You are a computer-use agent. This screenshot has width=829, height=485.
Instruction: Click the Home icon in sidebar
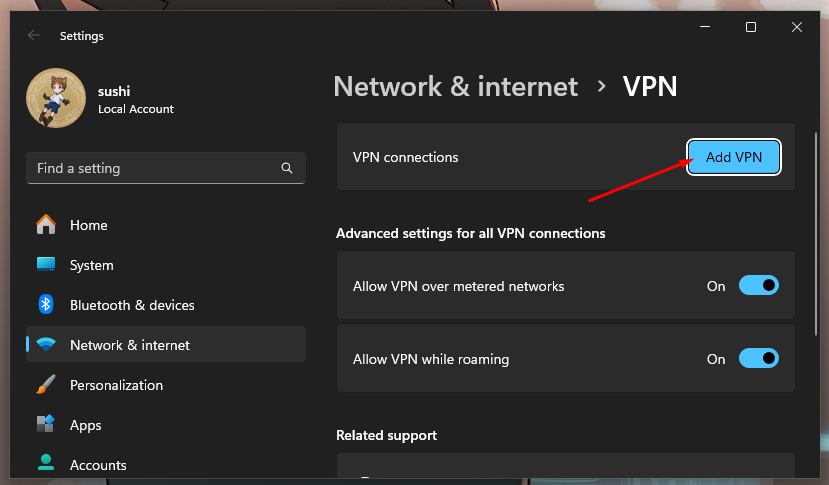[x=46, y=225]
